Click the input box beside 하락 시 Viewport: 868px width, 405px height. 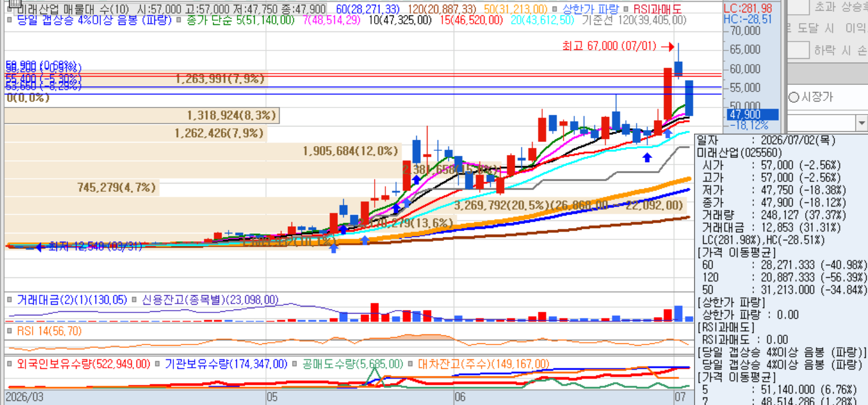point(799,50)
